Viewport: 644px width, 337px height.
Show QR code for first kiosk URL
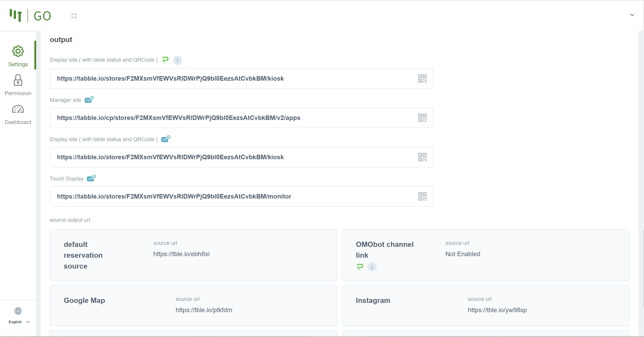422,78
